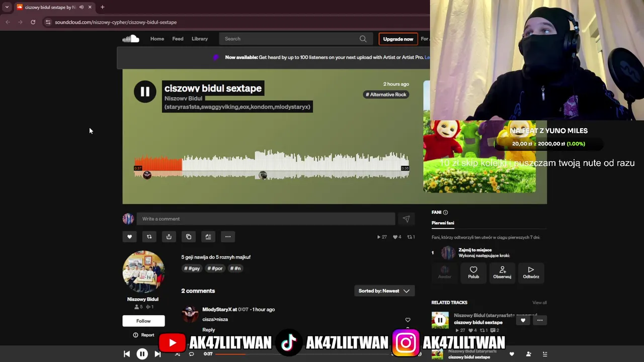Open the Alternative Rock tag
This screenshot has height=362, width=644.
[x=386, y=95]
